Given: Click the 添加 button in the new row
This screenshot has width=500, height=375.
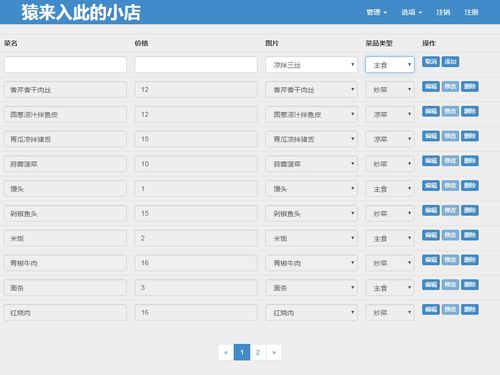Looking at the screenshot, I should [x=450, y=62].
